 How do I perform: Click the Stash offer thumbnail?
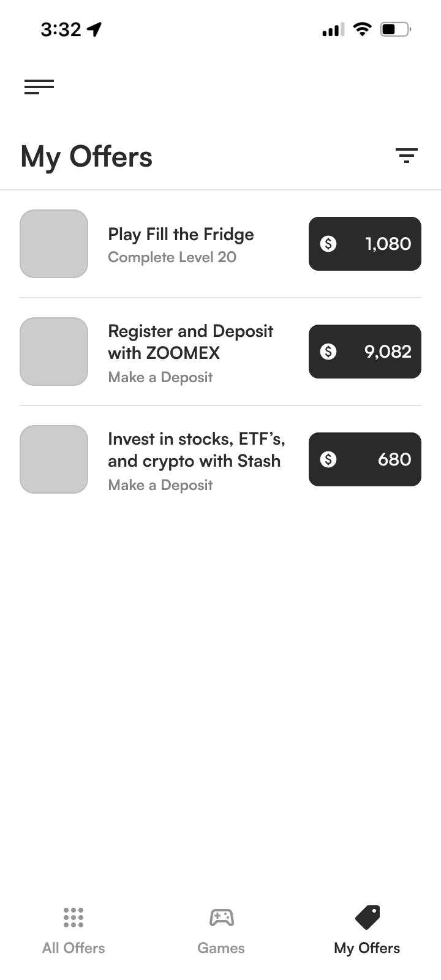(54, 459)
